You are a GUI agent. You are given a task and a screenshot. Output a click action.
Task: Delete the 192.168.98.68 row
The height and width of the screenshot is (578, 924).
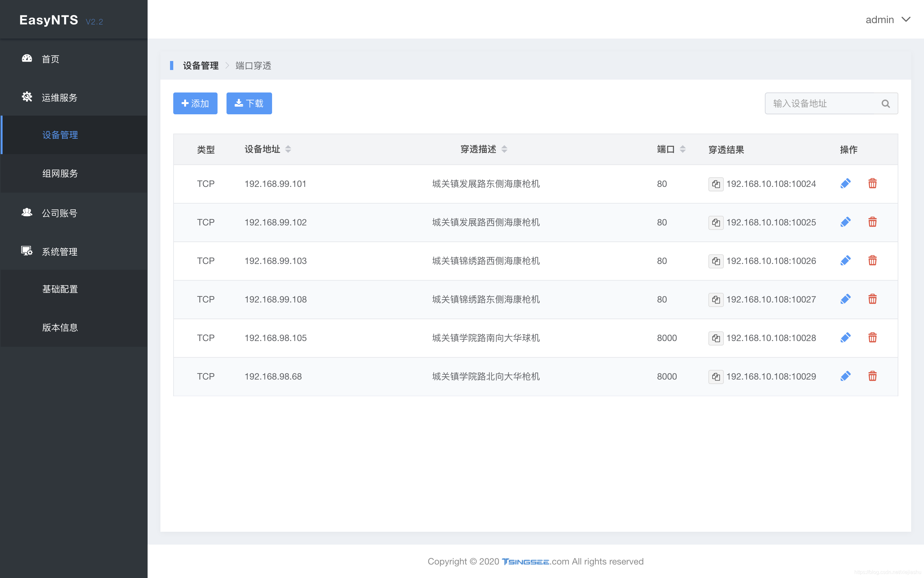click(x=872, y=376)
